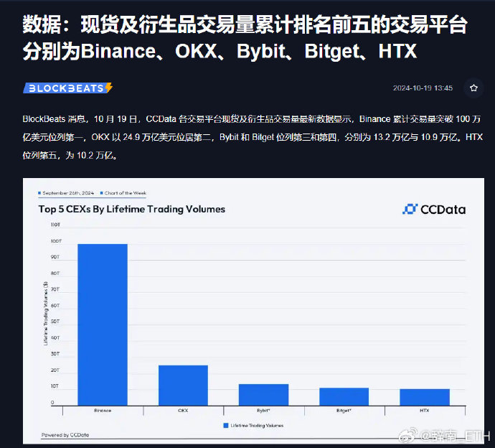Viewport: 495px width, 448px height.
Task: Select the Bybit bar in chart
Action: coord(263,395)
